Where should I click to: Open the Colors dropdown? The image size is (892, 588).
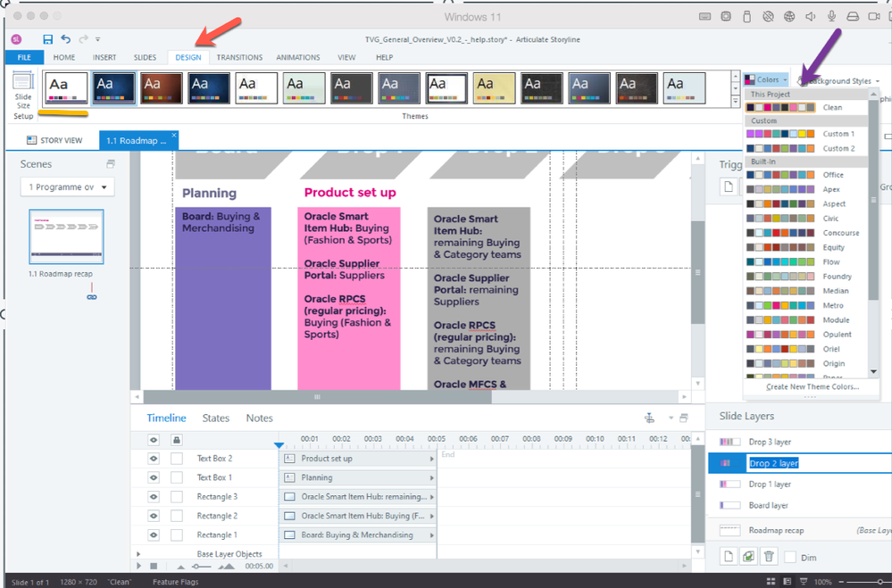(x=766, y=79)
